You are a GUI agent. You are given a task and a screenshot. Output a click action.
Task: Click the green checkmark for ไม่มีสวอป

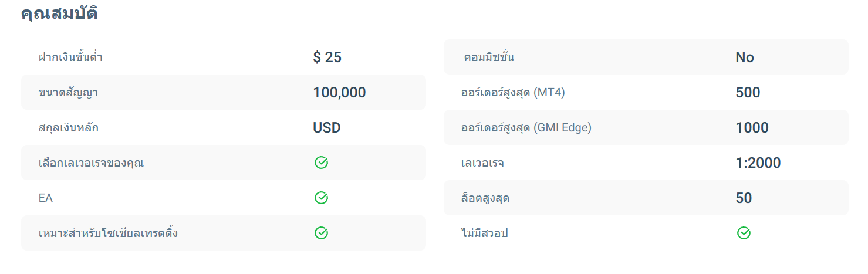744,234
